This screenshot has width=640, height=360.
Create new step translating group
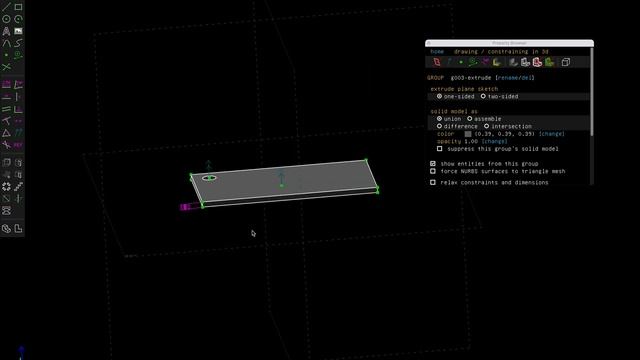coord(18,187)
